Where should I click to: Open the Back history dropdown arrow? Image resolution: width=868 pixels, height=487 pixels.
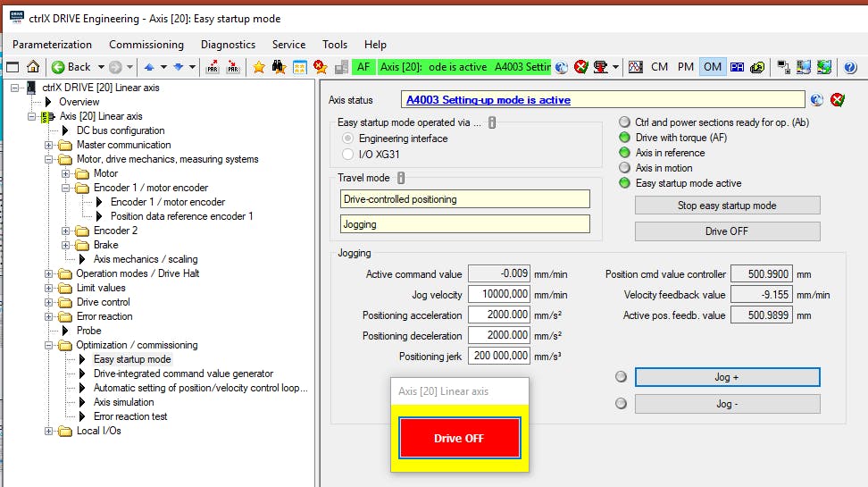point(101,67)
